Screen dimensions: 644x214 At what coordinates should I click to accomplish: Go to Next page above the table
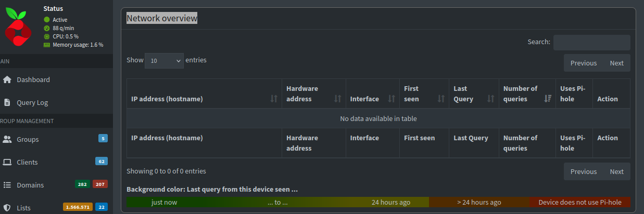(616, 63)
